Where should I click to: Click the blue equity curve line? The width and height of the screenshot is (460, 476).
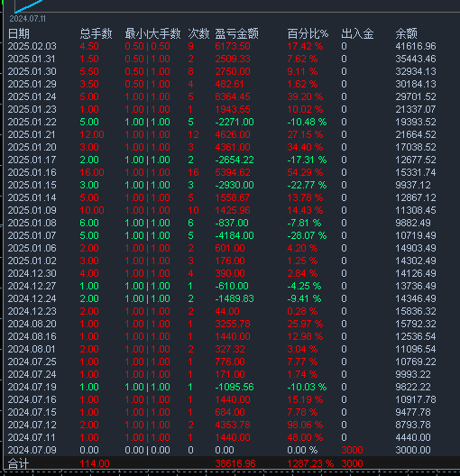click(x=28, y=6)
